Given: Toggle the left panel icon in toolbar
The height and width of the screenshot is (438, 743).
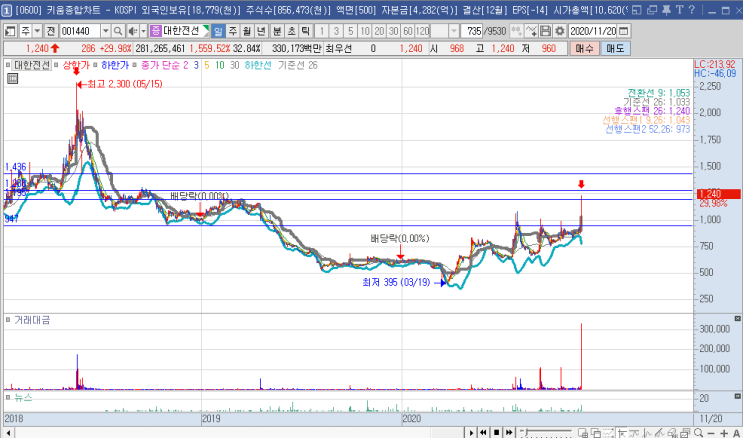Looking at the screenshot, I should pyautogui.click(x=10, y=31).
